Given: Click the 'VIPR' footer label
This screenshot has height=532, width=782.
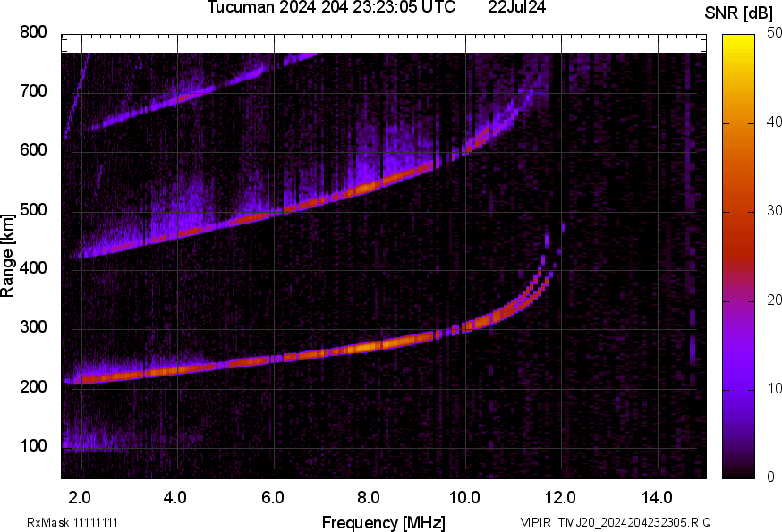Looking at the screenshot, I should click(x=536, y=522).
